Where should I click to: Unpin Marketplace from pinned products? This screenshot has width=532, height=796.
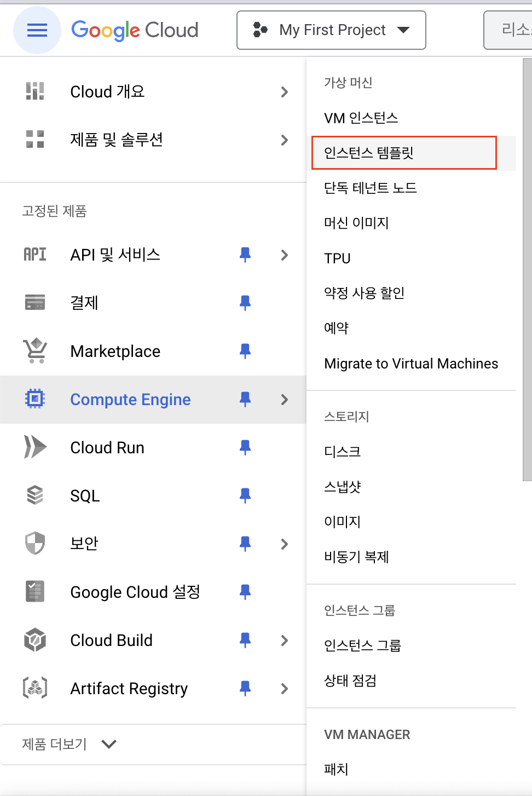pyautogui.click(x=245, y=351)
